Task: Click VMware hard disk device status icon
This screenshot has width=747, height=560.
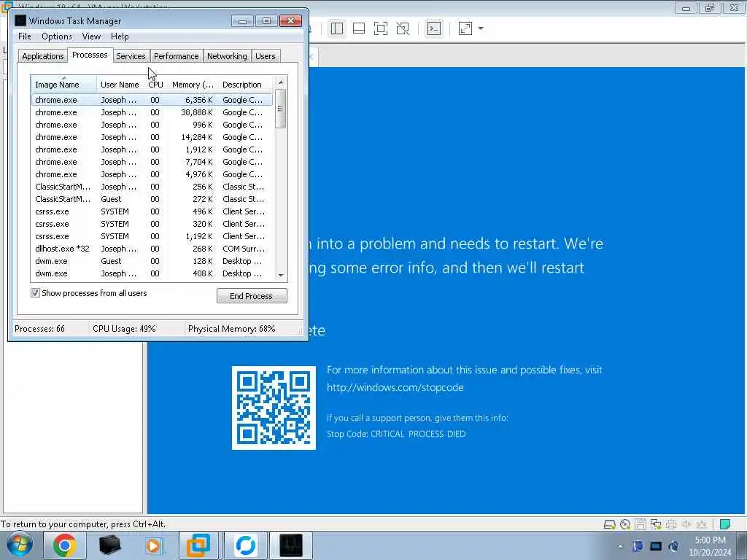Action: coord(609,525)
